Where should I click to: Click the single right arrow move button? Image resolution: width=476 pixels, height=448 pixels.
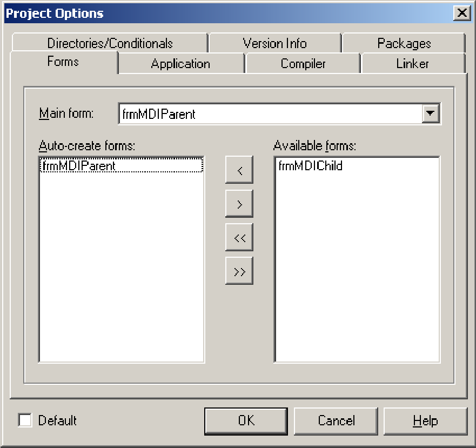point(239,204)
